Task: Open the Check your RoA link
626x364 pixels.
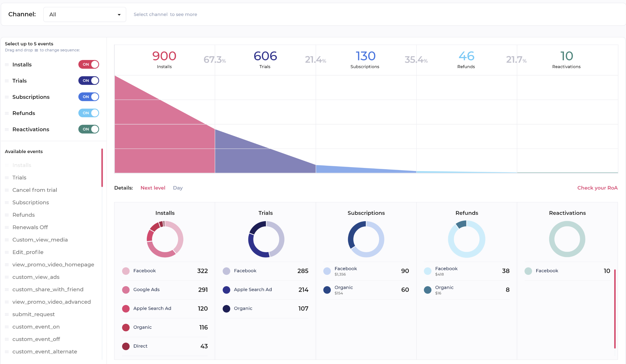Action: coord(597,188)
